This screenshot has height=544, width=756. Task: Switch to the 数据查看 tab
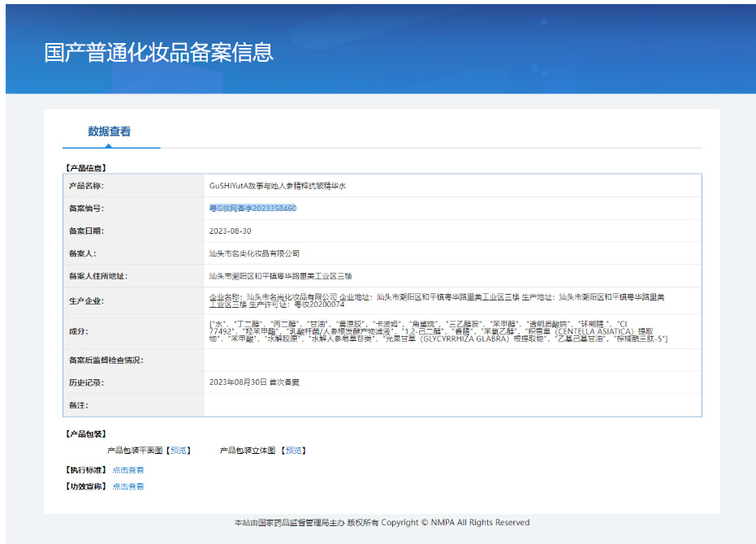tap(110, 132)
